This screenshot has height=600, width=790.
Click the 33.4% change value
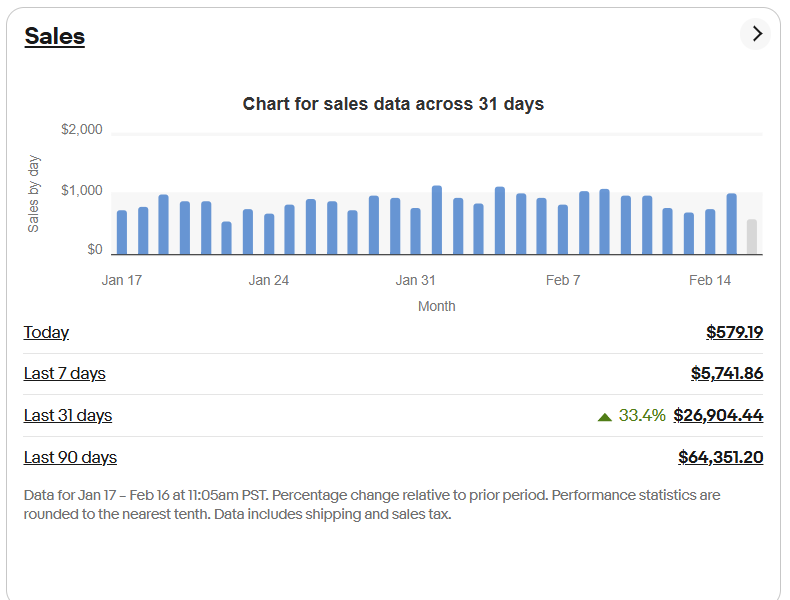tap(642, 416)
